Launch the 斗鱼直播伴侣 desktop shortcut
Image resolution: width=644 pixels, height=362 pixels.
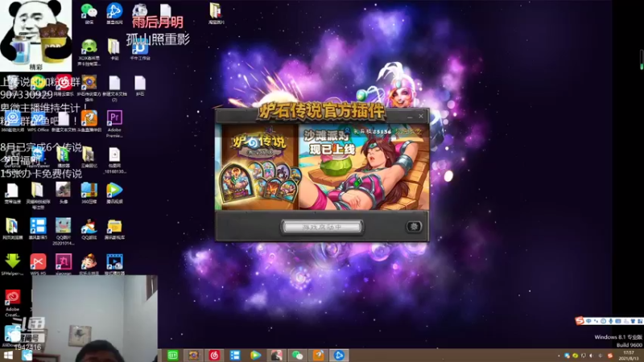click(x=89, y=121)
